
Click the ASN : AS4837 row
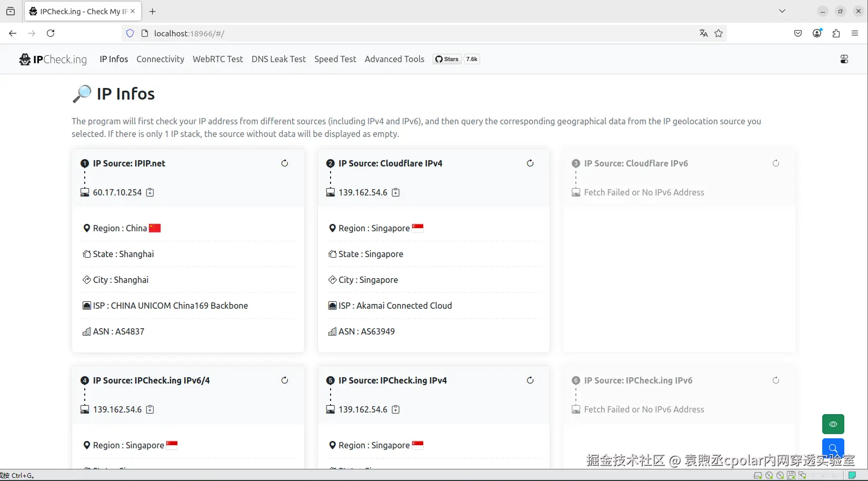188,331
